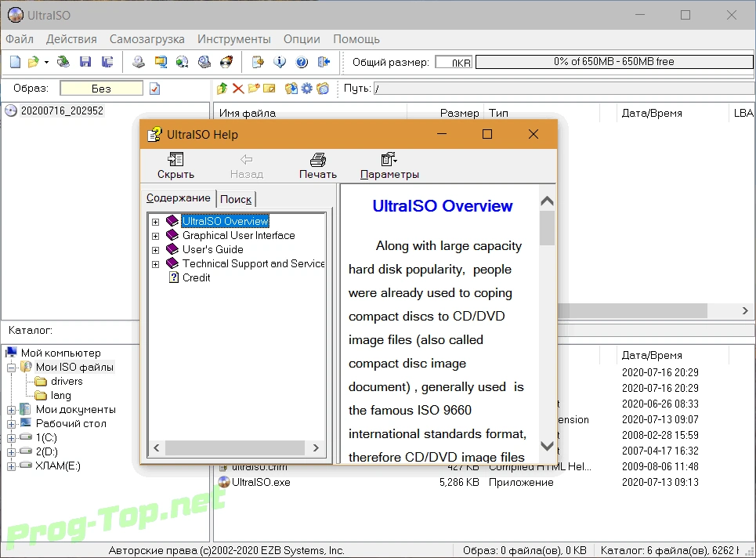Click the folder view icon beside gear

pos(323,89)
